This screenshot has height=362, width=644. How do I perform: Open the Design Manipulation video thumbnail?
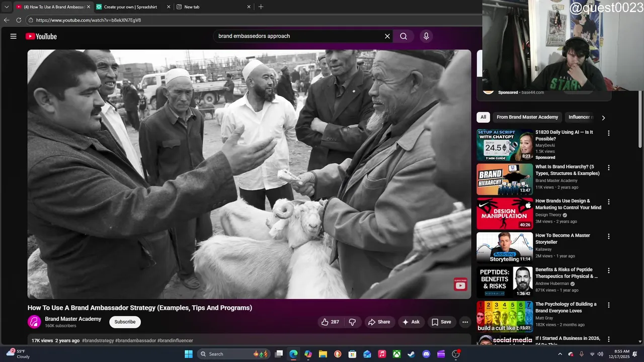pyautogui.click(x=505, y=214)
